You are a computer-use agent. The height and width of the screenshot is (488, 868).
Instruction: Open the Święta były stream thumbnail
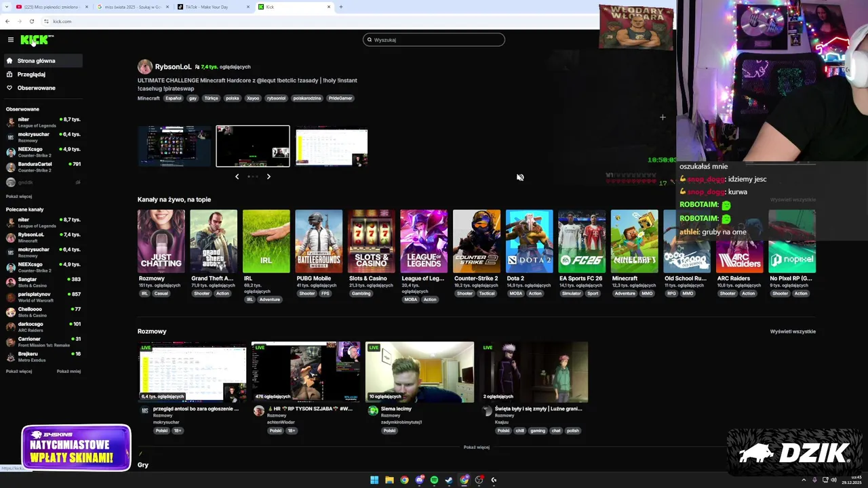(x=534, y=372)
